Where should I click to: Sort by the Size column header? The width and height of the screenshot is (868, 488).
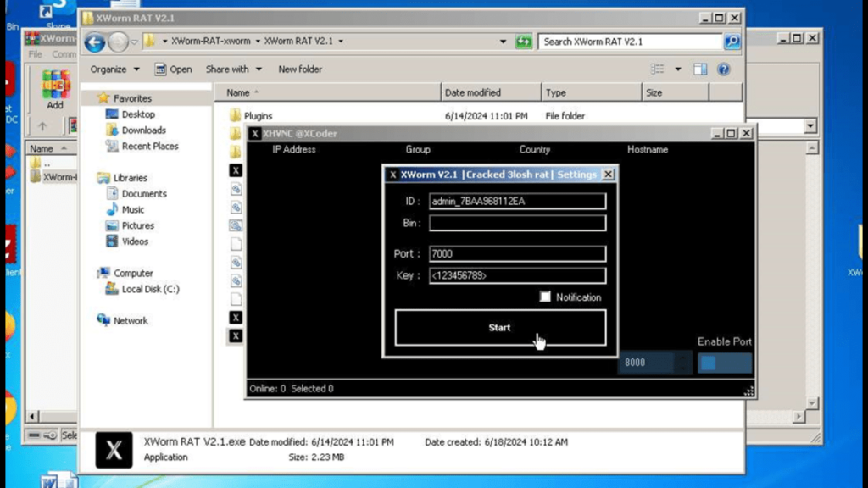[676, 92]
